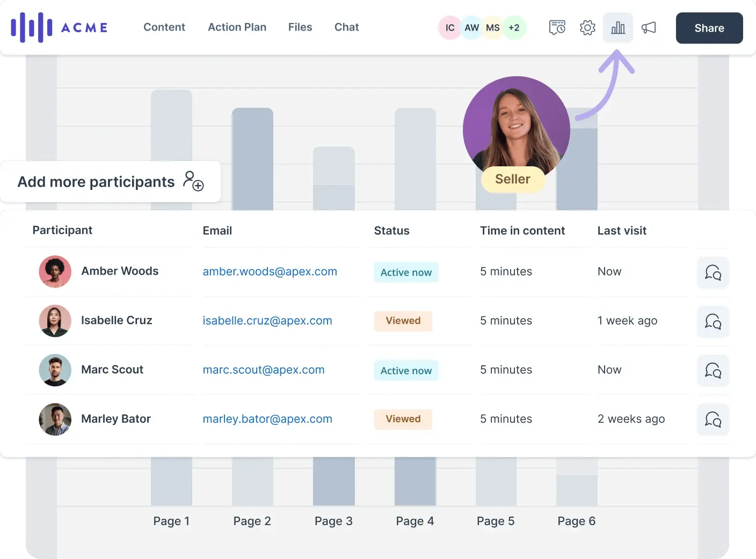This screenshot has width=756, height=559.
Task: Expand the +2 participants pill
Action: 514,27
